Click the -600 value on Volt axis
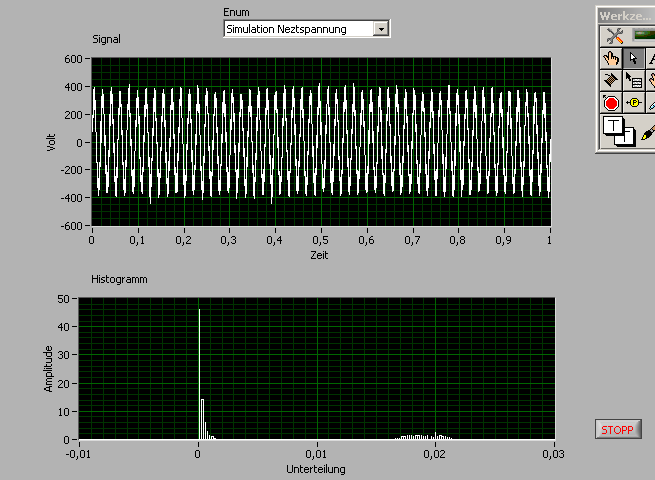The height and width of the screenshot is (480, 655). pyautogui.click(x=71, y=226)
